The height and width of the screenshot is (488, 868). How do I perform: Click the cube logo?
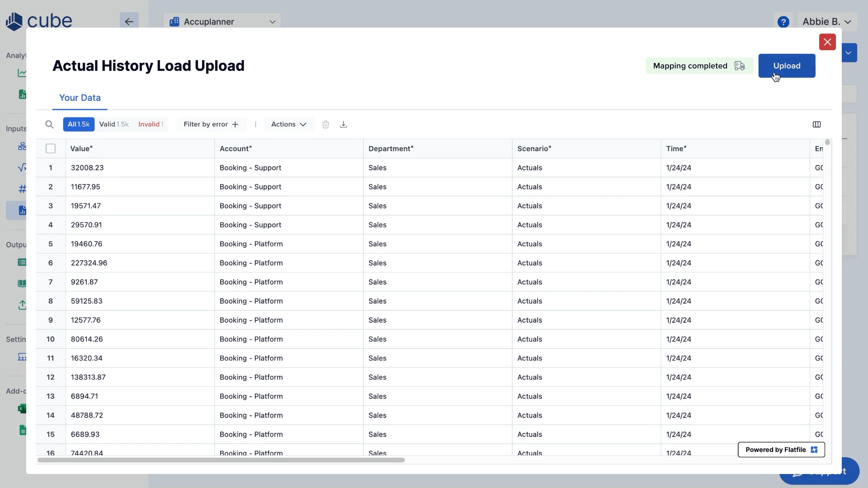[x=39, y=21]
